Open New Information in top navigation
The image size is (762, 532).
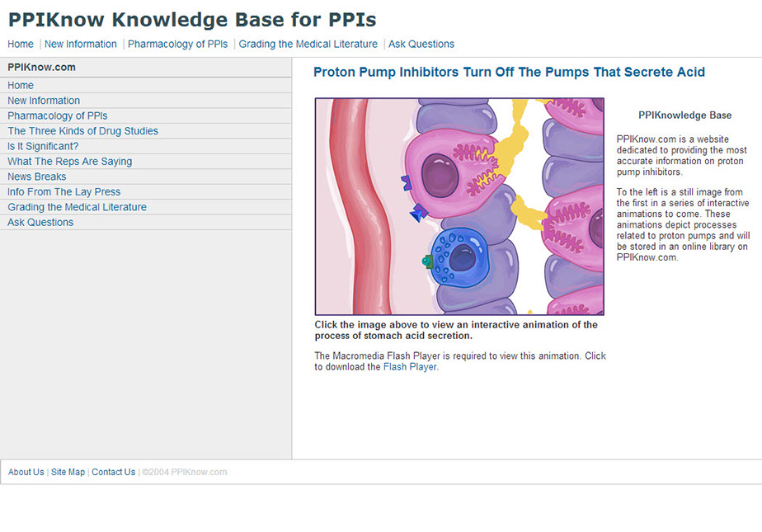[x=81, y=45]
